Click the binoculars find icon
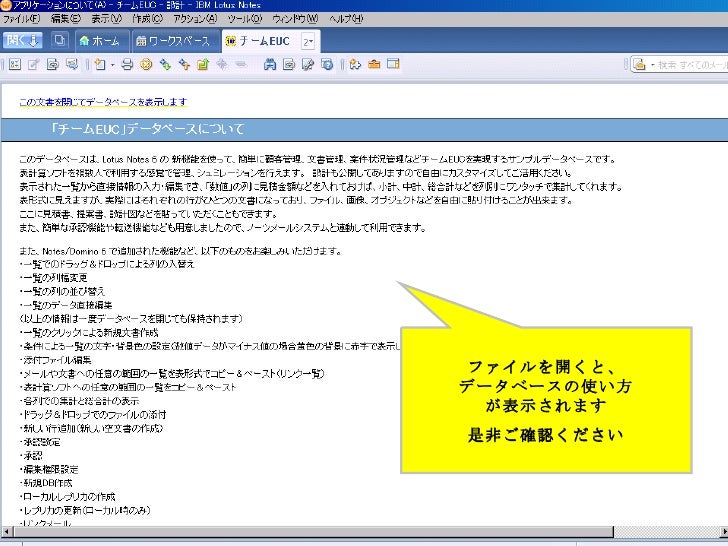 [269, 65]
